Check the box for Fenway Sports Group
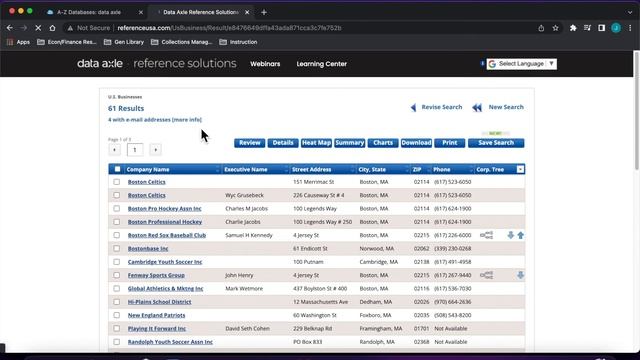 (117, 275)
